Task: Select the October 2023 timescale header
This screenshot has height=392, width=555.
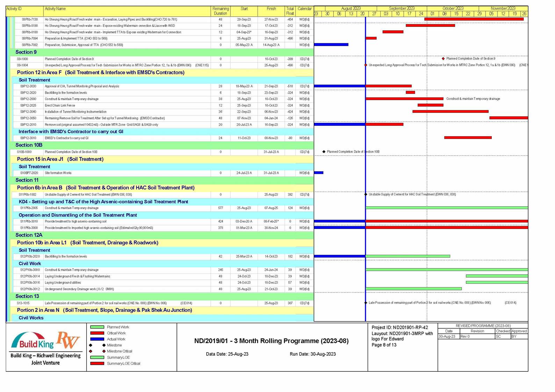Action: pyautogui.click(x=453, y=8)
